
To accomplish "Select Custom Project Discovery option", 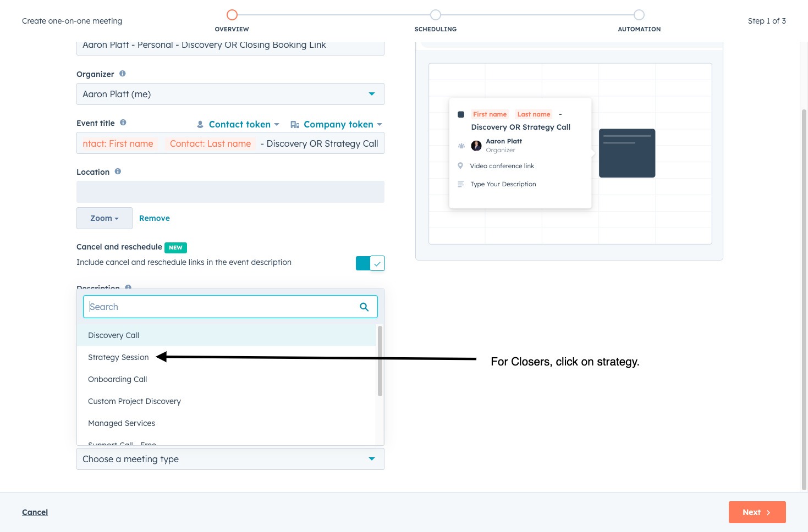I will tap(227, 401).
